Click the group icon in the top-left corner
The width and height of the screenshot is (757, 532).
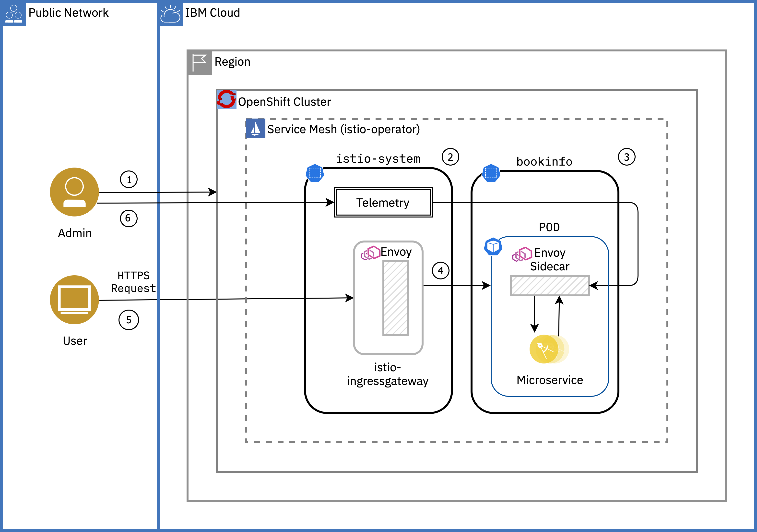click(13, 13)
